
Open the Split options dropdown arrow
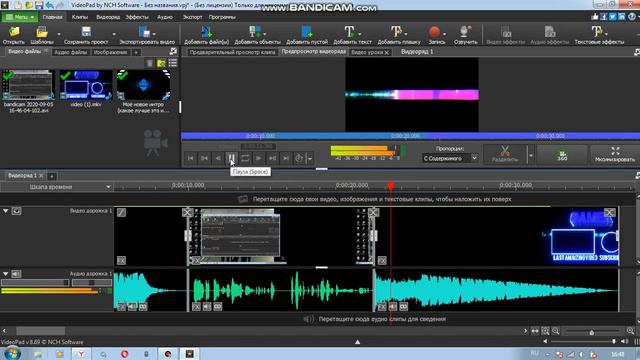point(531,155)
